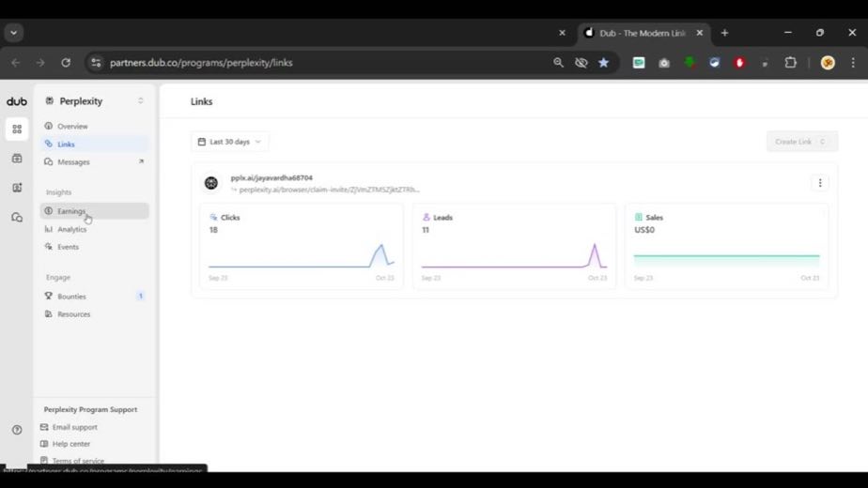Screen dimensions: 868x488
Task: Go to Earnings under Insights
Action: click(x=94, y=211)
